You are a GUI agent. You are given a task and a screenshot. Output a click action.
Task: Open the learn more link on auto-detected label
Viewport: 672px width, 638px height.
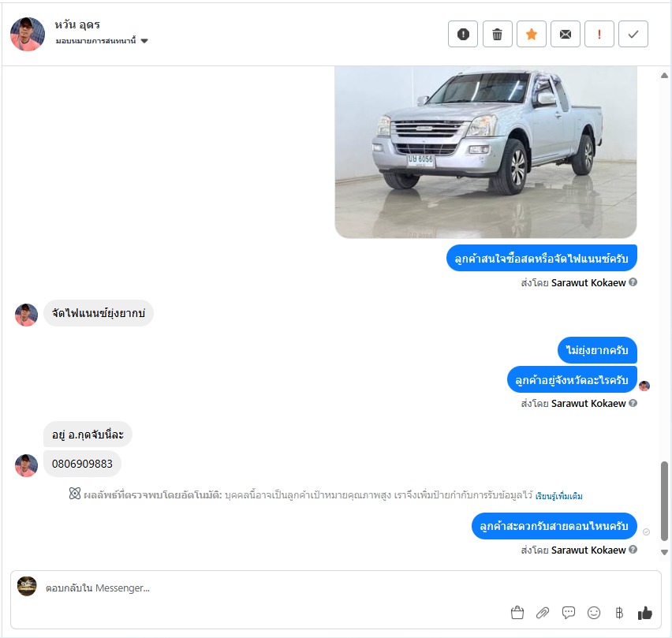pos(559,496)
